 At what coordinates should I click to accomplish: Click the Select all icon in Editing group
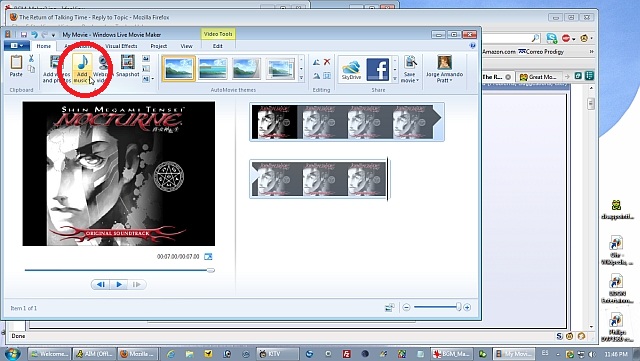coord(327,76)
